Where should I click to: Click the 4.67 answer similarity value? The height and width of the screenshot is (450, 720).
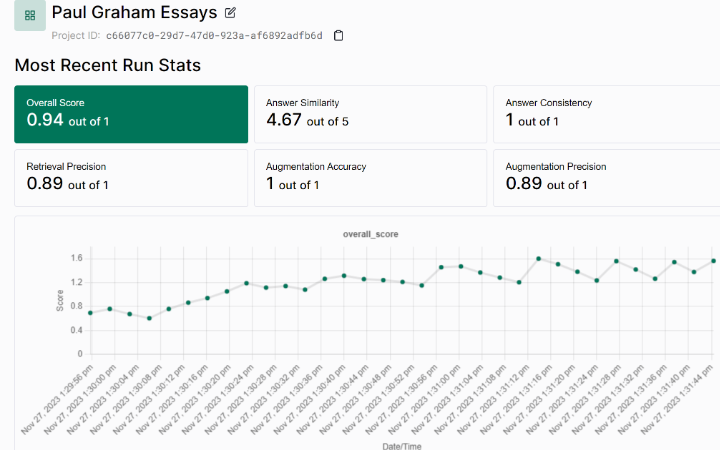pyautogui.click(x=284, y=120)
